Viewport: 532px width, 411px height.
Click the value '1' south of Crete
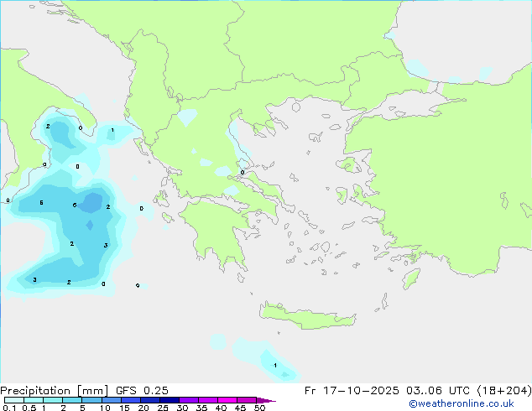click(x=275, y=365)
